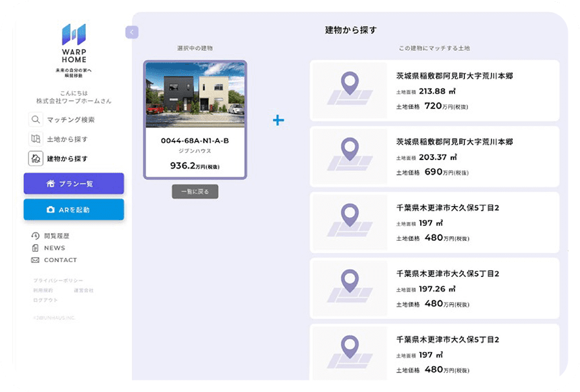
Task: Click the NEWS document icon
Action: pyautogui.click(x=35, y=248)
